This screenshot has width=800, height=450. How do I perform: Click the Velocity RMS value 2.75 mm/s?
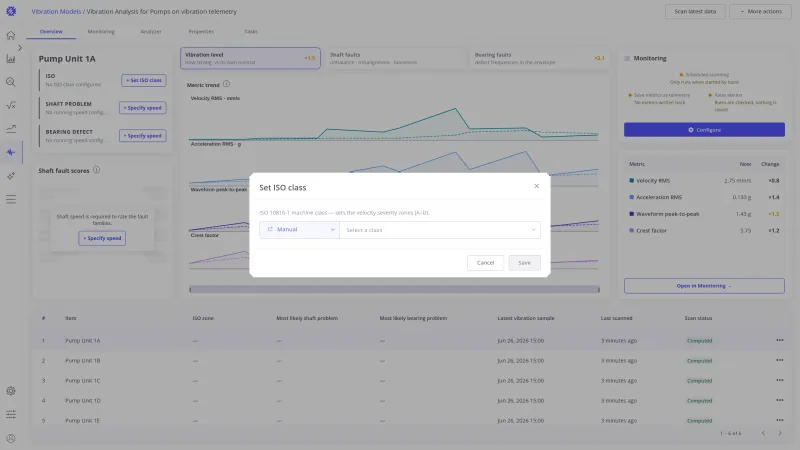click(737, 181)
